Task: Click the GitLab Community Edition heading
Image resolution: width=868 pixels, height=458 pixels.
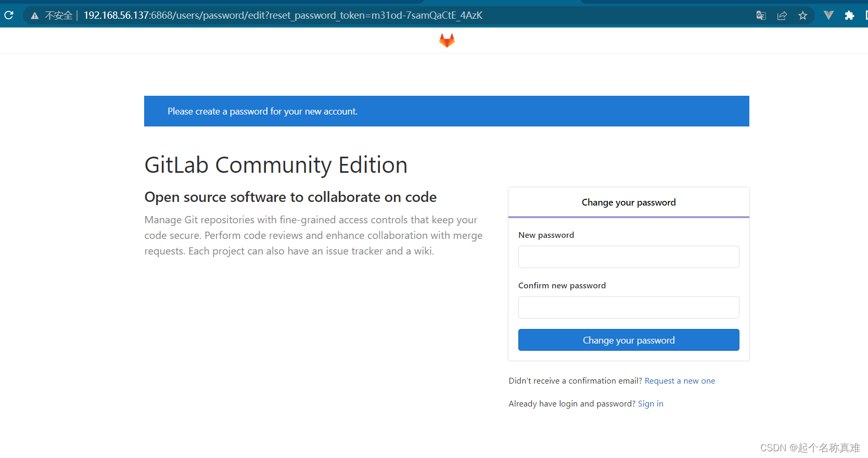Action: click(x=276, y=165)
